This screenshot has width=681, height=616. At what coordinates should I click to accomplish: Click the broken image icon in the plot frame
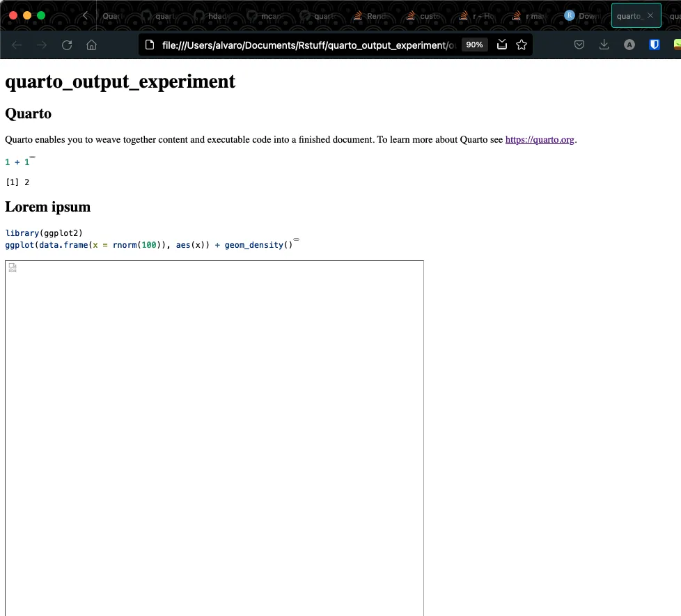[13, 268]
